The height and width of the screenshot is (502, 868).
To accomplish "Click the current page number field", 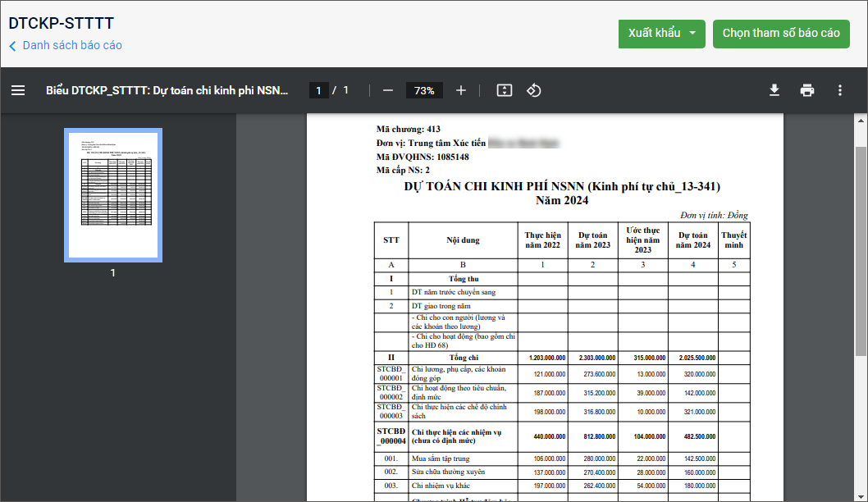I will (319, 90).
